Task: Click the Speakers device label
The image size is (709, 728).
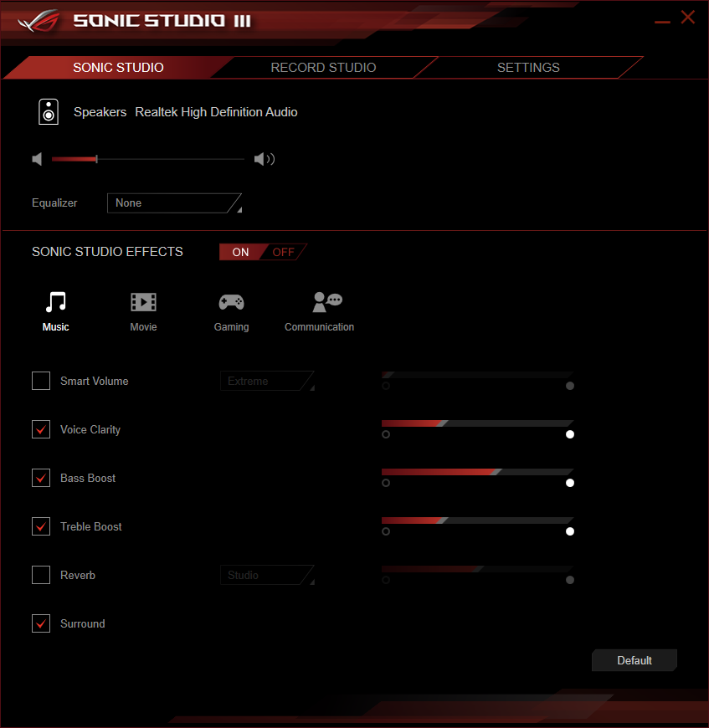Action: pyautogui.click(x=100, y=112)
